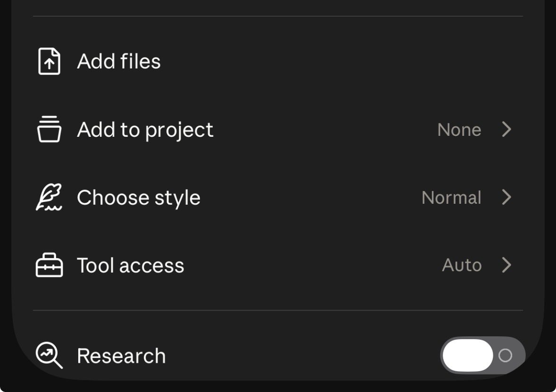Open the Add to project entry
This screenshot has width=556, height=392.
(278, 129)
